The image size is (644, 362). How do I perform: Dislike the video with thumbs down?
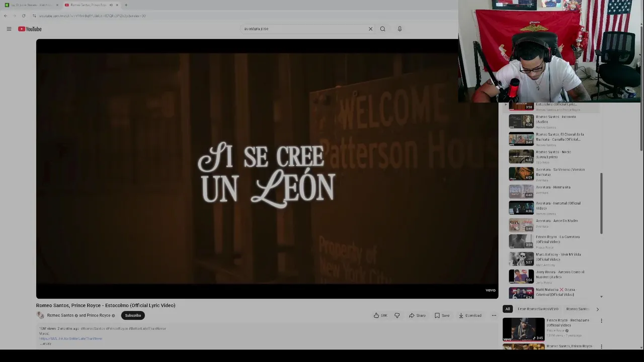(397, 315)
